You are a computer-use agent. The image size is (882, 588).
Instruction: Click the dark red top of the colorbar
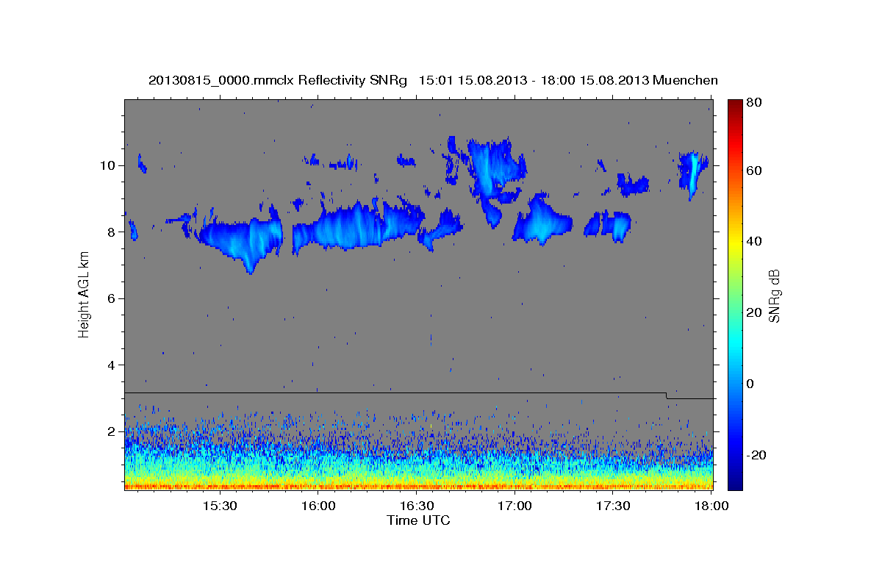click(735, 107)
